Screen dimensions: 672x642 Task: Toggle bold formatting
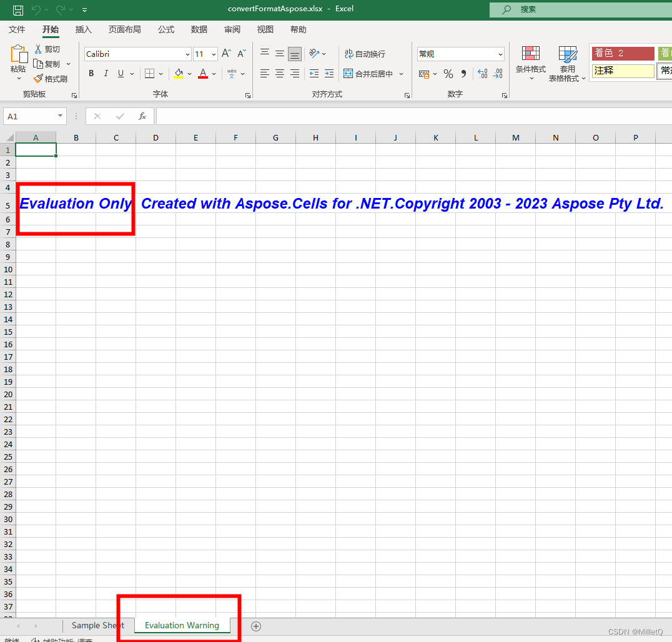91,74
